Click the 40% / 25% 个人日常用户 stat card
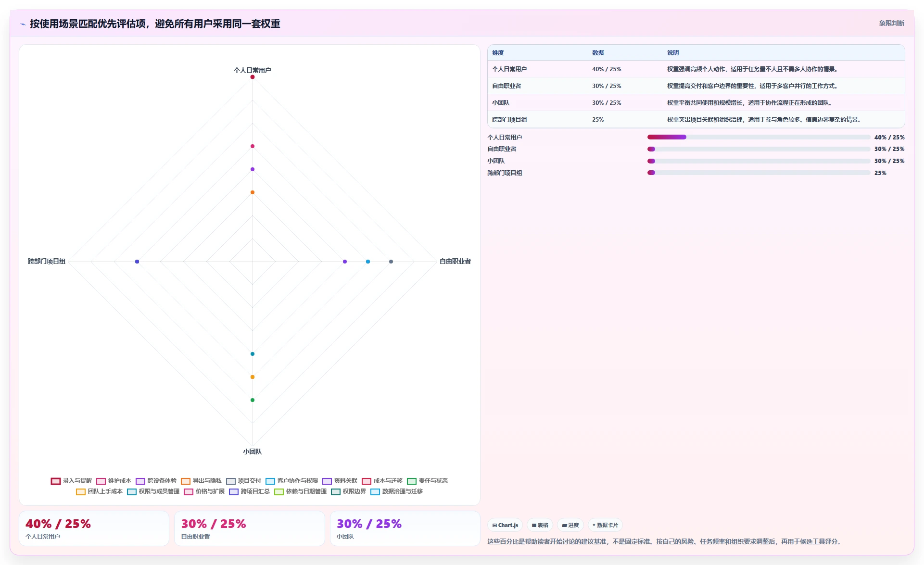The height and width of the screenshot is (565, 924). [x=94, y=528]
